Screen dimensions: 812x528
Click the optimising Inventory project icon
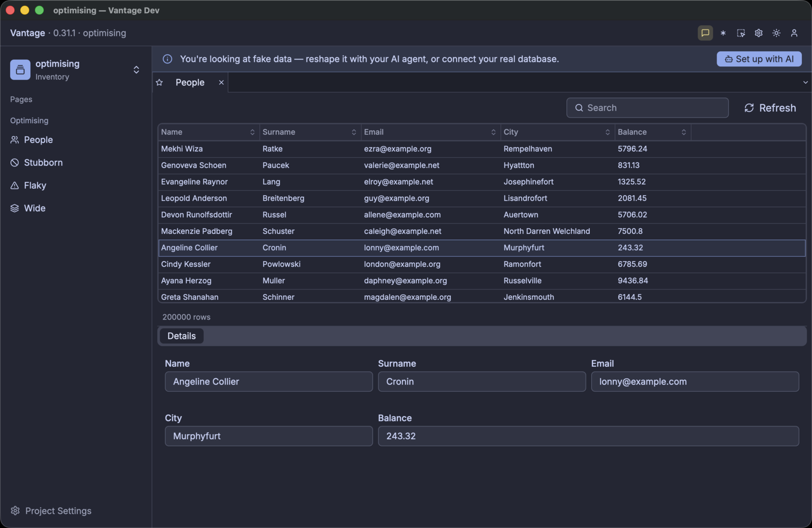(20, 69)
